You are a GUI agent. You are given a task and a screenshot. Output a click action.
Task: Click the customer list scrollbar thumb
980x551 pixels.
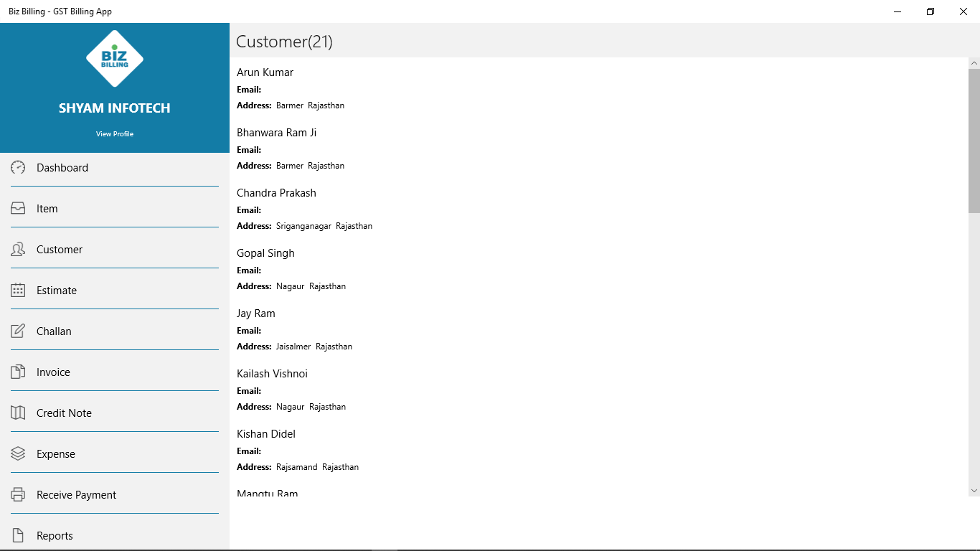[x=974, y=141]
